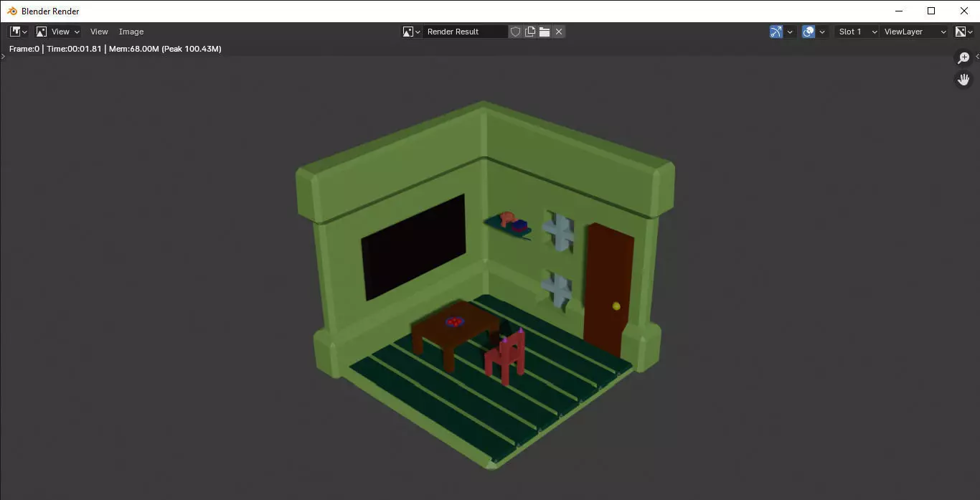This screenshot has width=980, height=500.
Task: Open the display channels dropdown
Action: (964, 32)
